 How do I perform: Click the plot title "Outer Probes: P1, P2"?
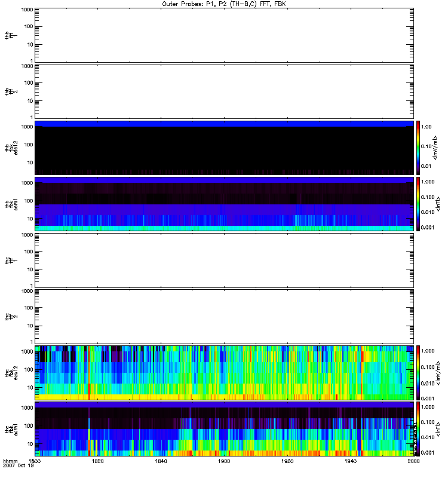click(x=224, y=4)
